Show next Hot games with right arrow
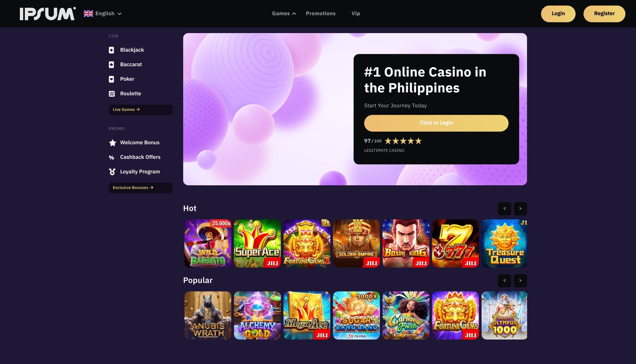Image resolution: width=636 pixels, height=364 pixels. tap(520, 209)
